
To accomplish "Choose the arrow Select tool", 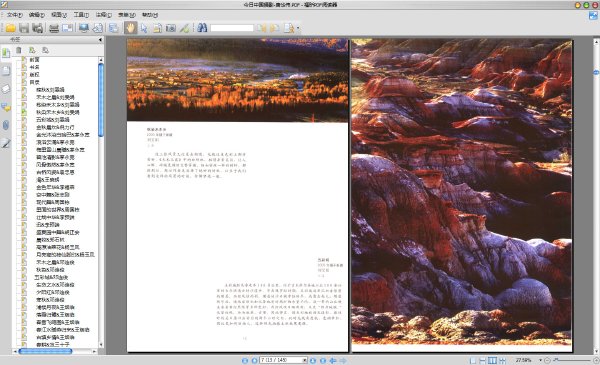I will pos(144,28).
